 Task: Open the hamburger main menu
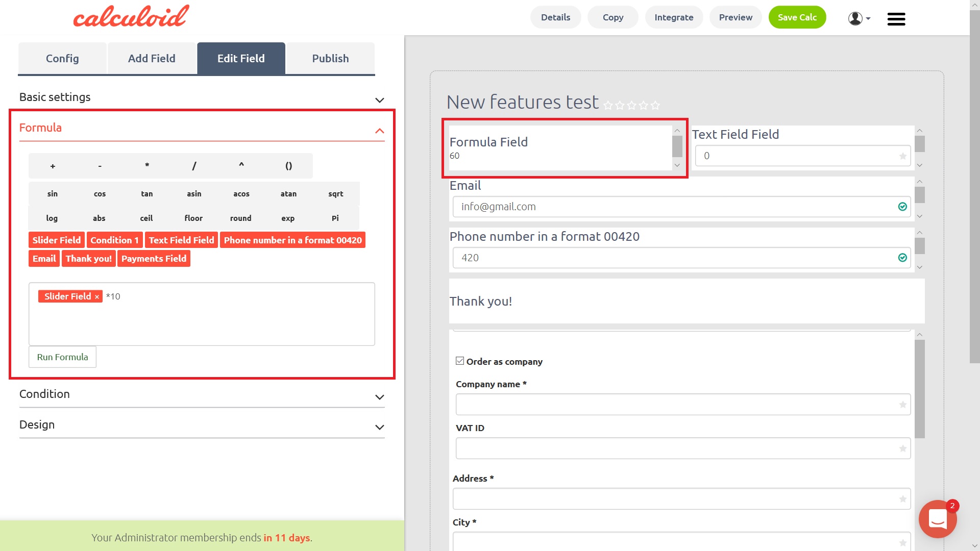pos(896,19)
